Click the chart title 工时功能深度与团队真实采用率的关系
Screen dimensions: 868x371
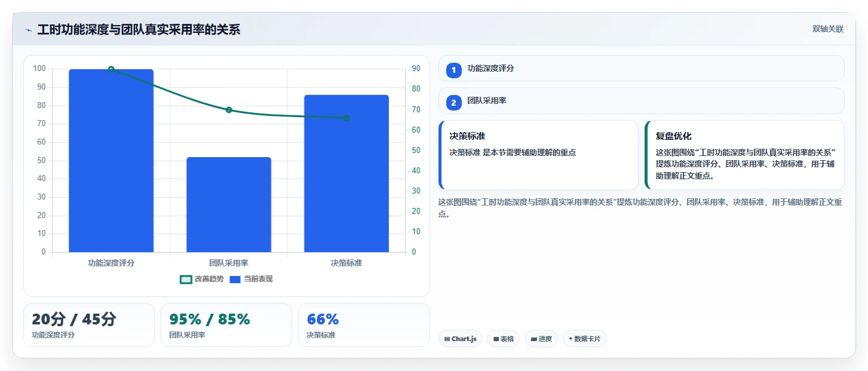[x=139, y=30]
